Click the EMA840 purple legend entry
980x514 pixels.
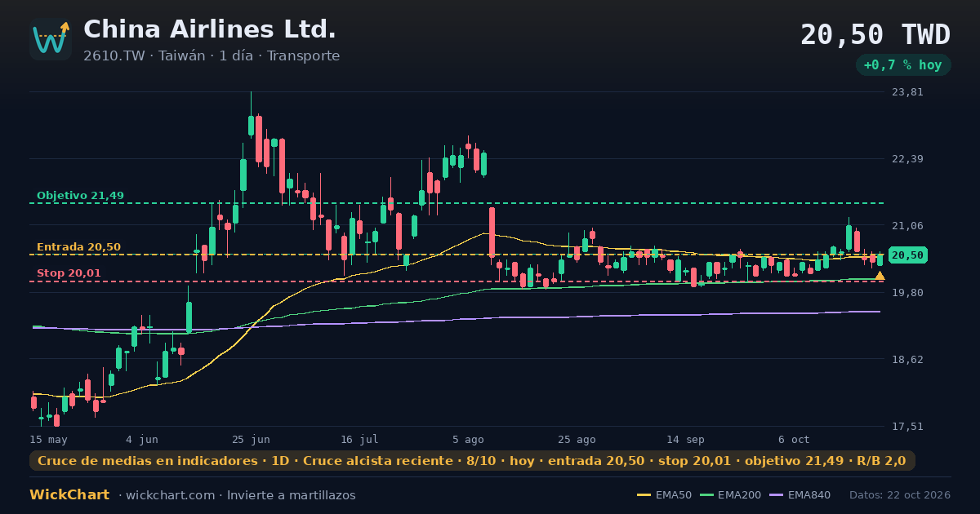[799, 495]
